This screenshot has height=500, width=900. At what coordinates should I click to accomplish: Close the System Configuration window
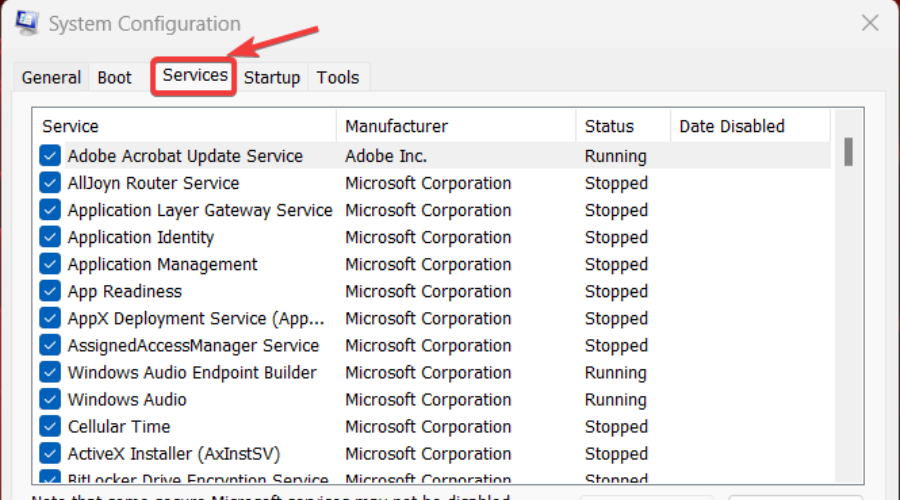(x=869, y=22)
